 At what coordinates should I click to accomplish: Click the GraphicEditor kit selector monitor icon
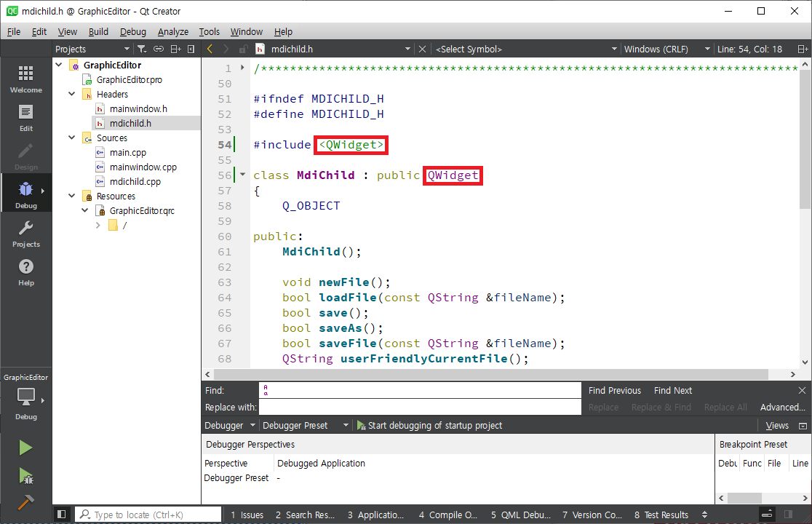pyautogui.click(x=26, y=397)
